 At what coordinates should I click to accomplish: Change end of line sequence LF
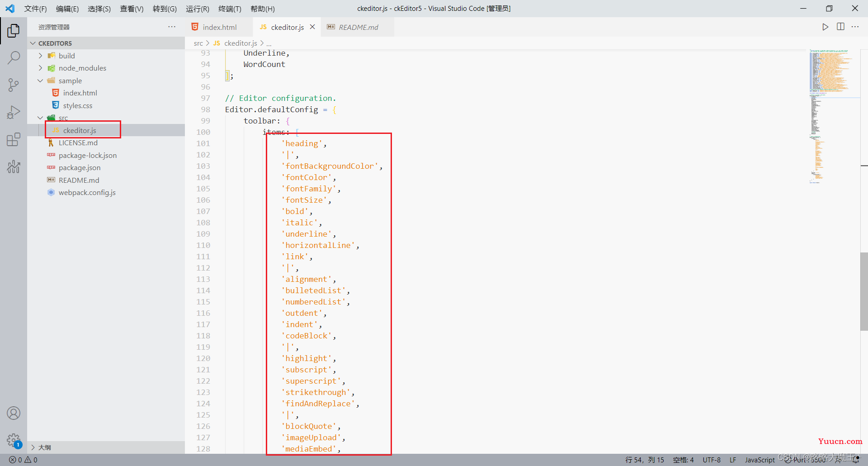[733, 460]
